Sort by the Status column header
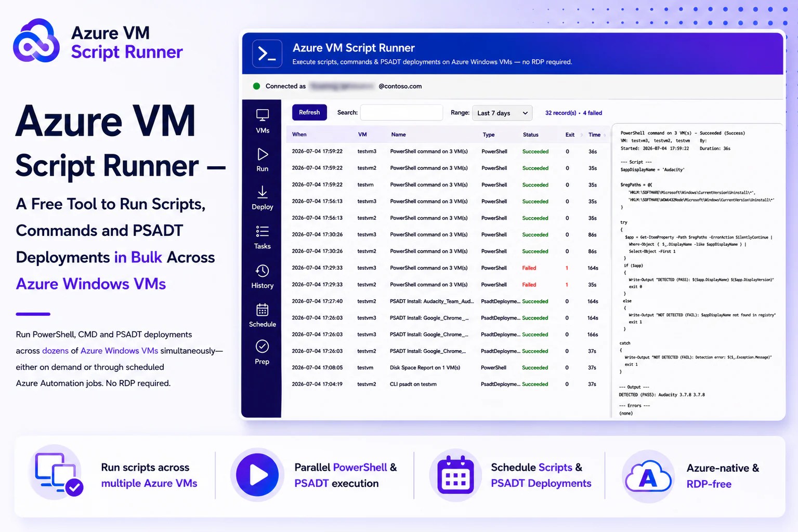This screenshot has height=532, width=798. (x=531, y=135)
